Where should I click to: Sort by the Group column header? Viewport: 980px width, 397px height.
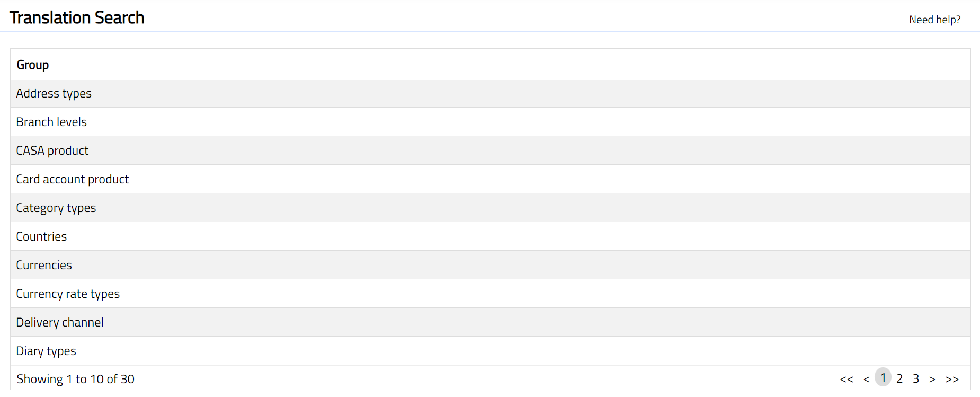tap(33, 65)
